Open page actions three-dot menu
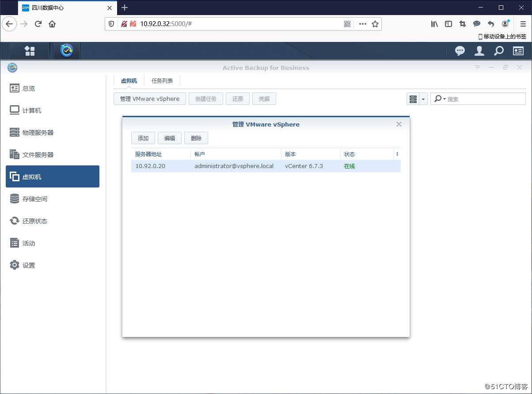The width and height of the screenshot is (532, 394). 363,24
